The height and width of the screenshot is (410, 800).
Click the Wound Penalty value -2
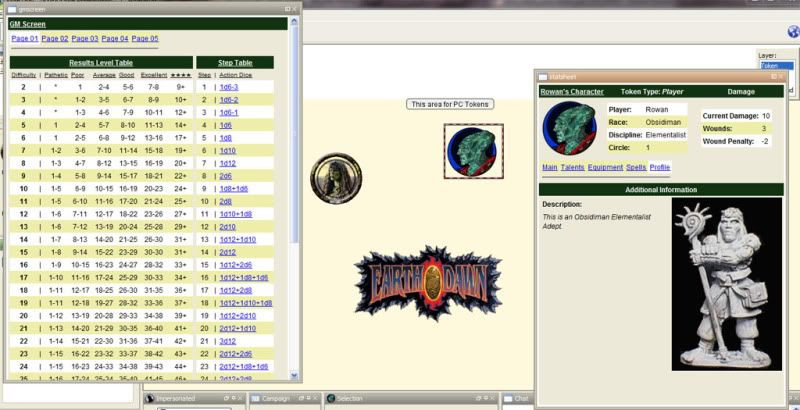[x=764, y=141]
